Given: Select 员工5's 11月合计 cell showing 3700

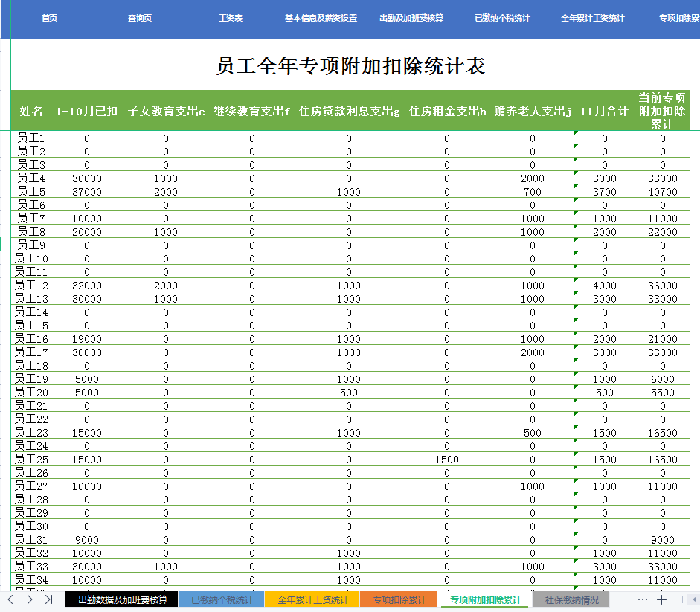Looking at the screenshot, I should point(605,191).
